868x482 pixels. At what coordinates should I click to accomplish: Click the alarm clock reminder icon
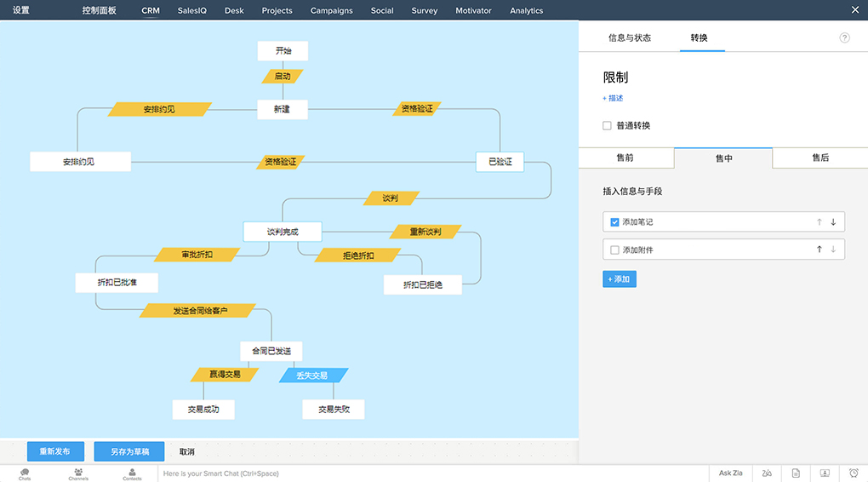point(854,473)
